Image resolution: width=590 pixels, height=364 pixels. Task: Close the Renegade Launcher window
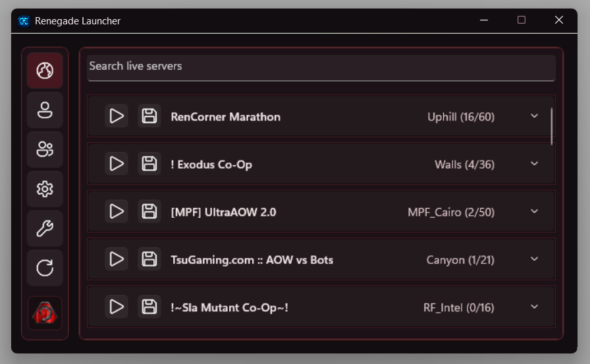point(559,20)
